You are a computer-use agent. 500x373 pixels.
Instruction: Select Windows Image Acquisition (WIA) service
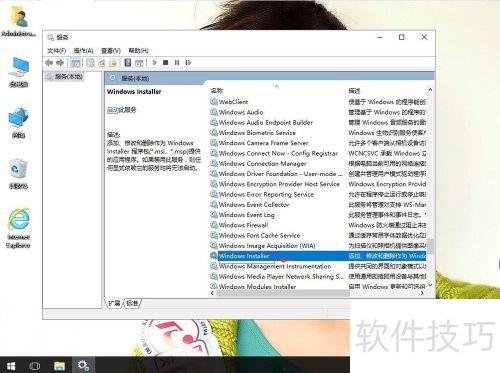(x=267, y=246)
